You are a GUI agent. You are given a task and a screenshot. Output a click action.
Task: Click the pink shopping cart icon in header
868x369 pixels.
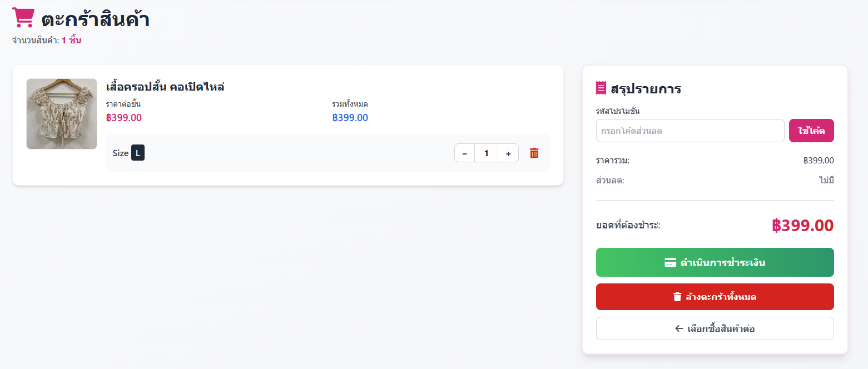(23, 18)
